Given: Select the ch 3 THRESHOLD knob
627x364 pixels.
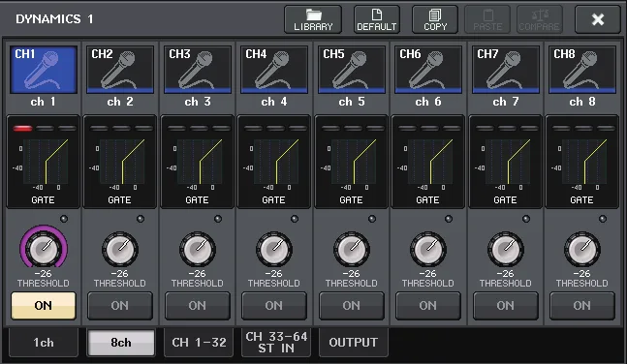Looking at the screenshot, I should pyautogui.click(x=198, y=249).
